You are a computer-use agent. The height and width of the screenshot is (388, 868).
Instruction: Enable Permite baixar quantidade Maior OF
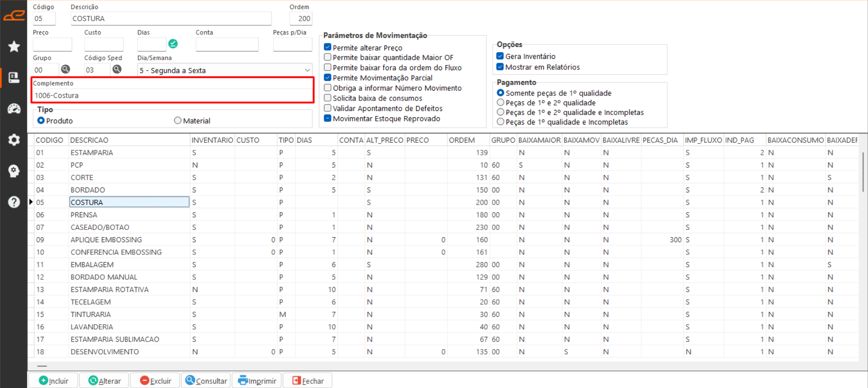tap(328, 57)
